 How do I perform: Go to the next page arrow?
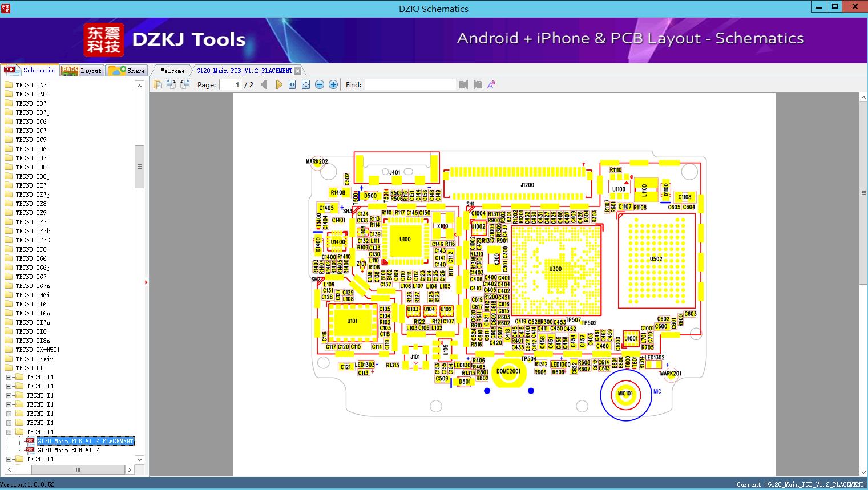pyautogui.click(x=278, y=84)
